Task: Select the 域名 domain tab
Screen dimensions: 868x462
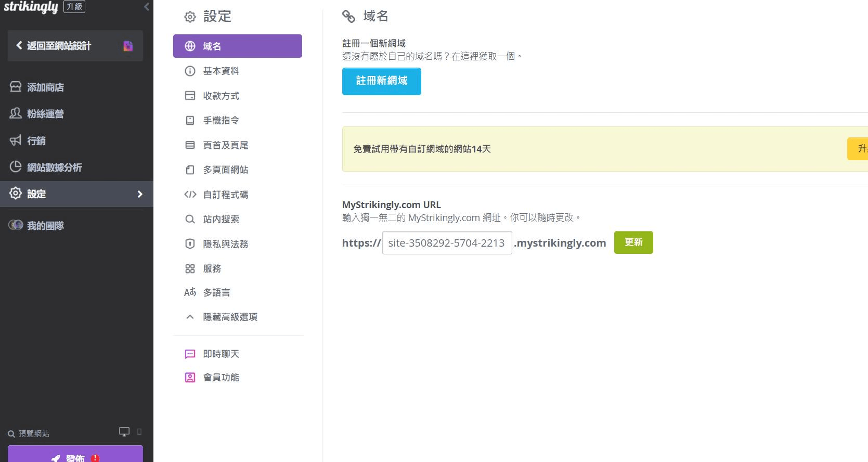Action: 238,46
